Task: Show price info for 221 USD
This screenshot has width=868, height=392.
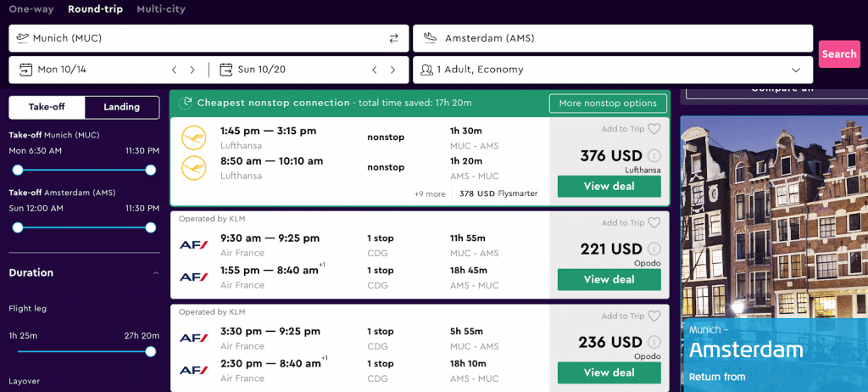Action: pos(654,249)
